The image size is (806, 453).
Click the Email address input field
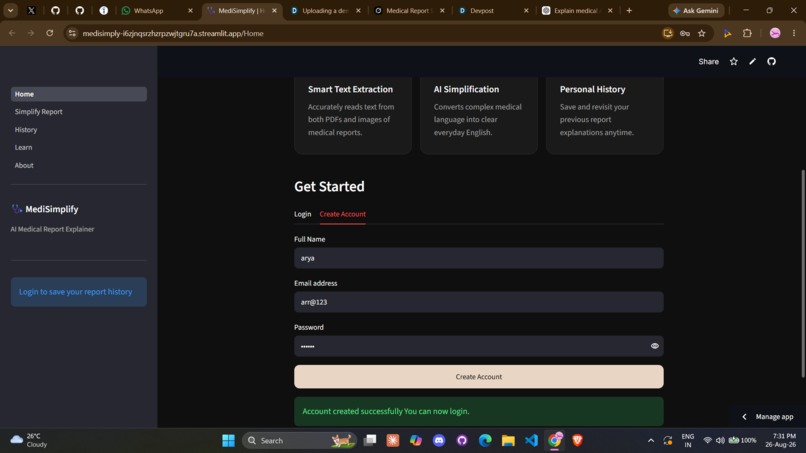point(479,302)
